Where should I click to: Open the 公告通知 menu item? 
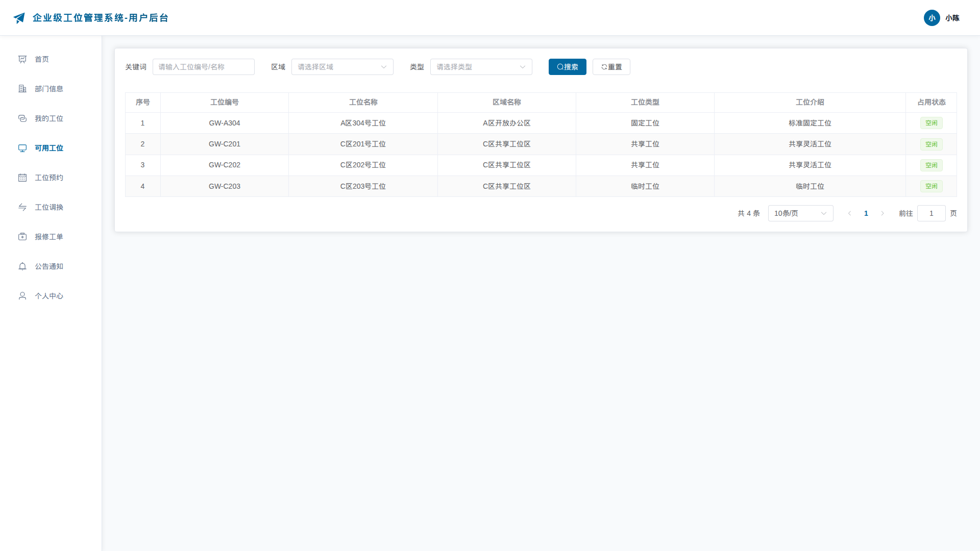(51, 266)
